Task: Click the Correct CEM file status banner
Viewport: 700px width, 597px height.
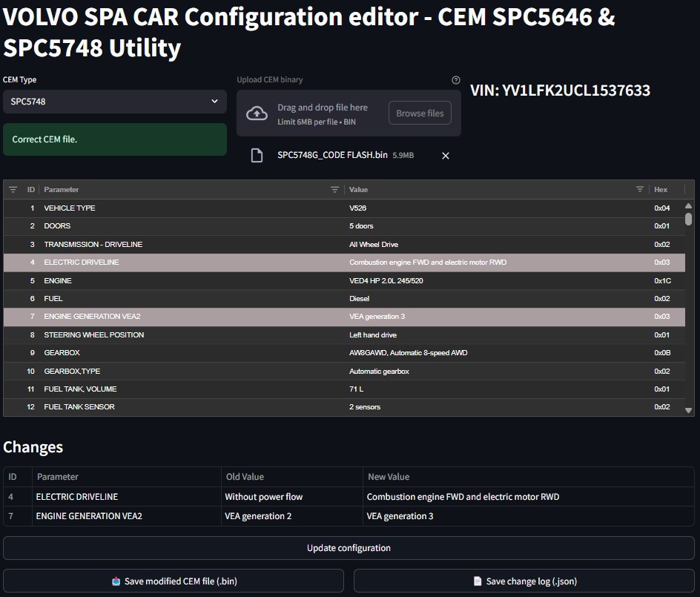Action: (115, 139)
